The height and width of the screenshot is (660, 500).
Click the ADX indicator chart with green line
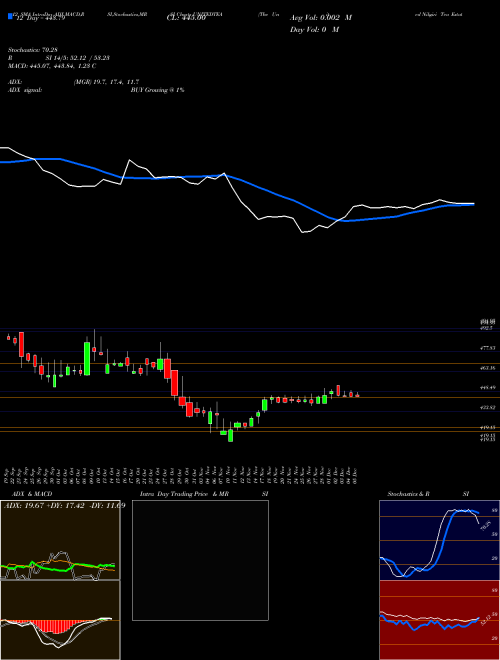click(60, 540)
